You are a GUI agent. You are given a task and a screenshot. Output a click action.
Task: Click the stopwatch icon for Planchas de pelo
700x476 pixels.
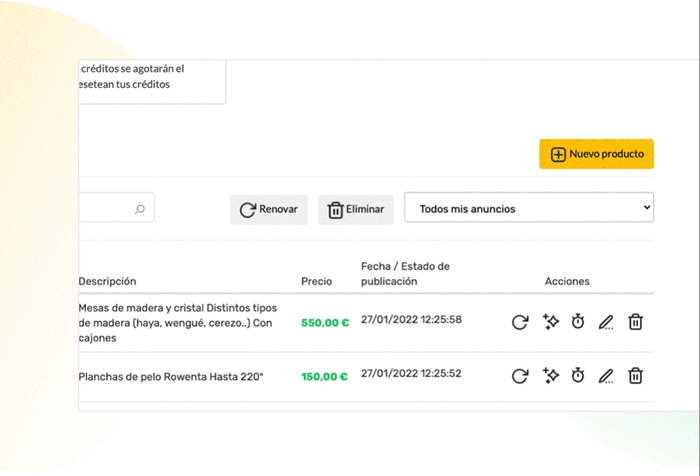pos(578,376)
